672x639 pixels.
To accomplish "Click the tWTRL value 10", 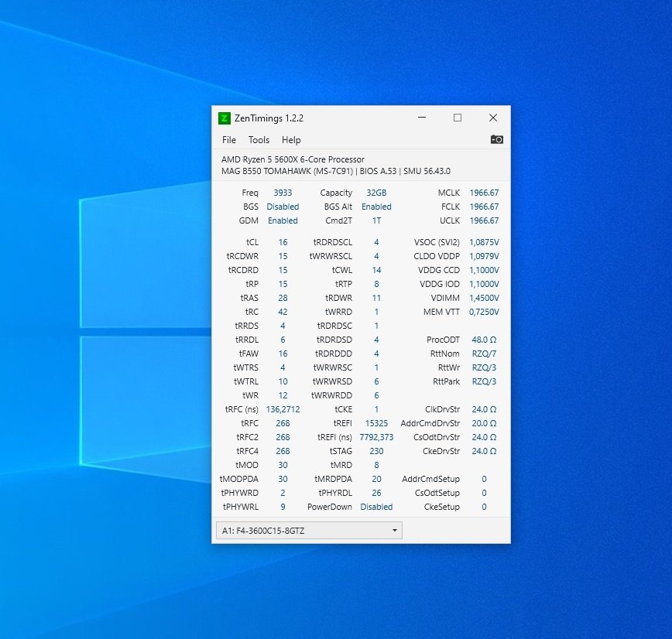I will point(283,381).
